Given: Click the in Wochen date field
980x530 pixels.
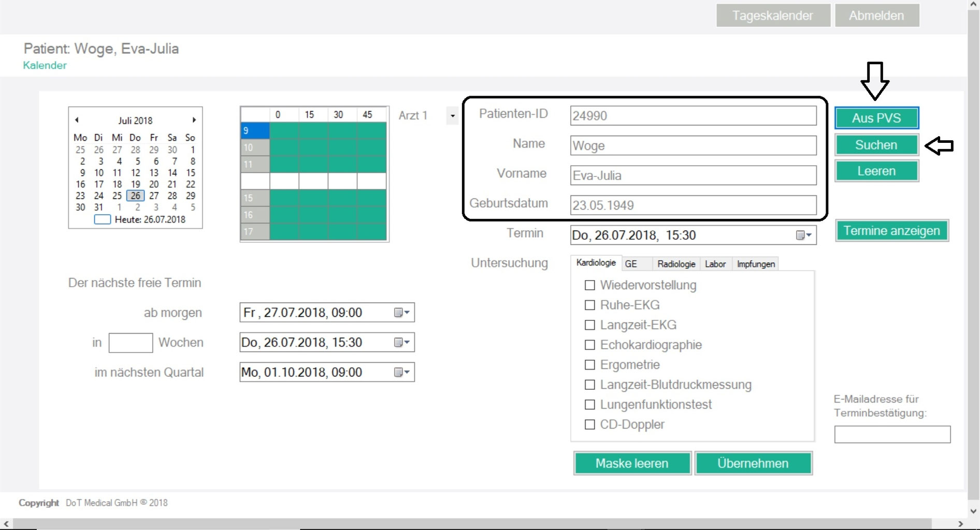Looking at the screenshot, I should click(x=327, y=343).
